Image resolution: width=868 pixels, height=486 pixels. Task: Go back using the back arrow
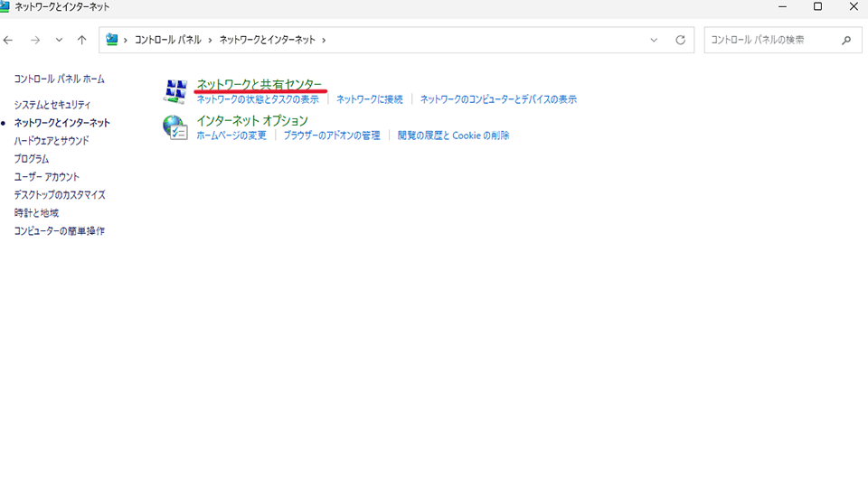click(9, 41)
